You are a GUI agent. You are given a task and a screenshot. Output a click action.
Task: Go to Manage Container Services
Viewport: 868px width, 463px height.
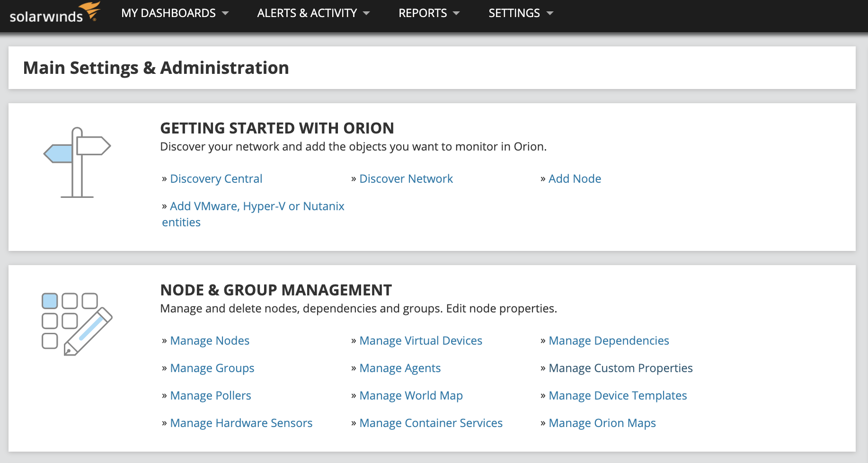pyautogui.click(x=431, y=423)
